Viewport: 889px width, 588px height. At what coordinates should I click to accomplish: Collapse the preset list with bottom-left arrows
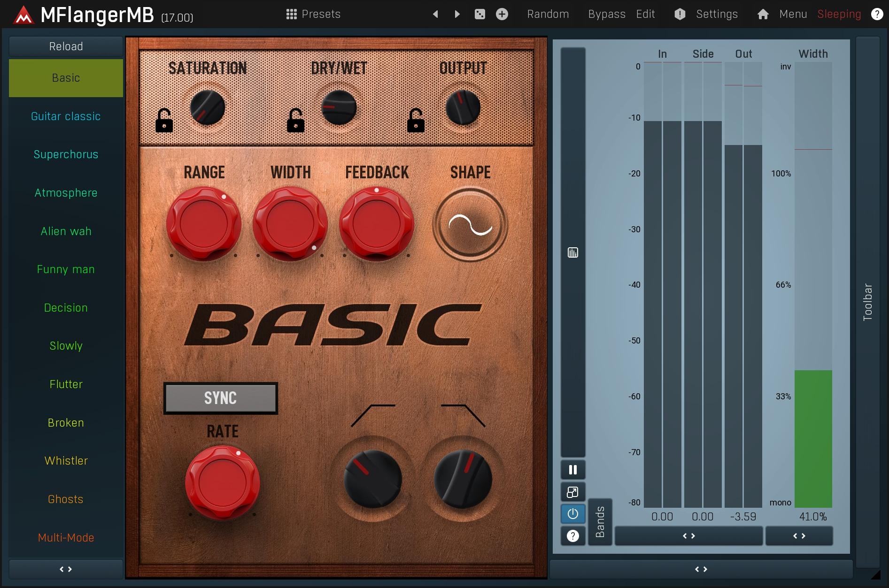pyautogui.click(x=66, y=569)
